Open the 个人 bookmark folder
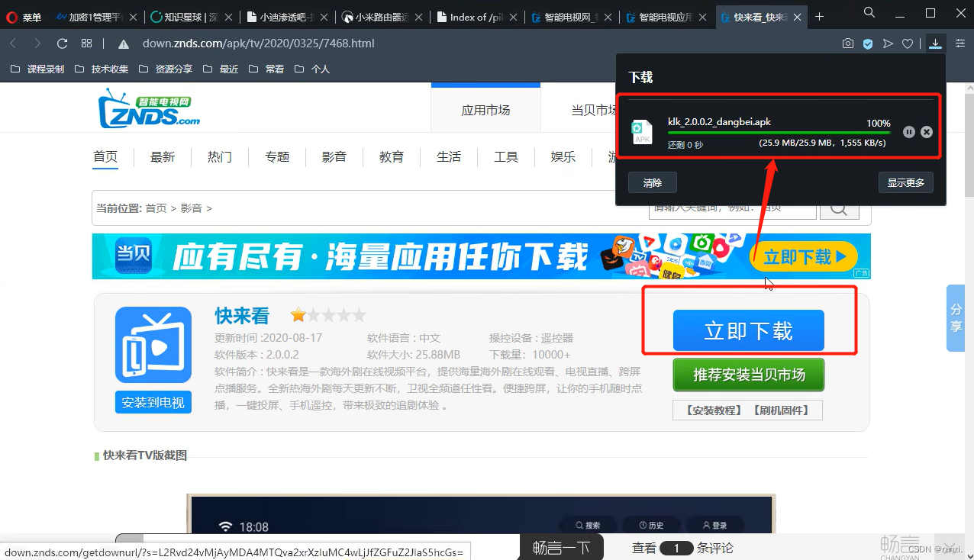The width and height of the screenshot is (974, 560). pyautogui.click(x=312, y=69)
